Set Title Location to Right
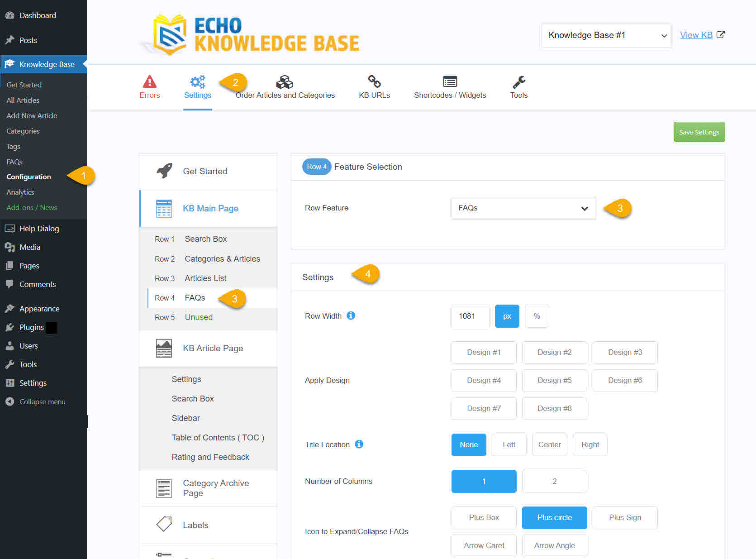This screenshot has height=559, width=756. tap(590, 444)
